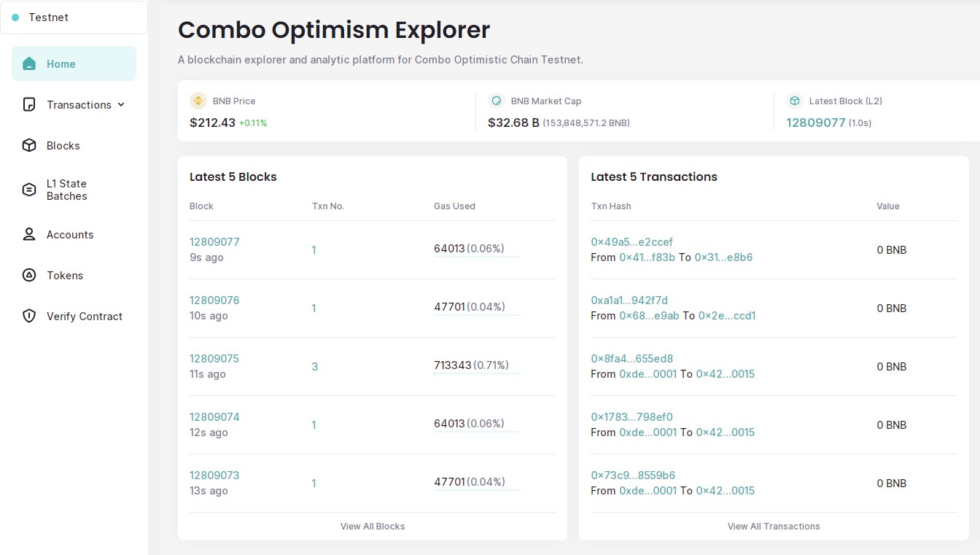Open block 12809073

coord(214,476)
